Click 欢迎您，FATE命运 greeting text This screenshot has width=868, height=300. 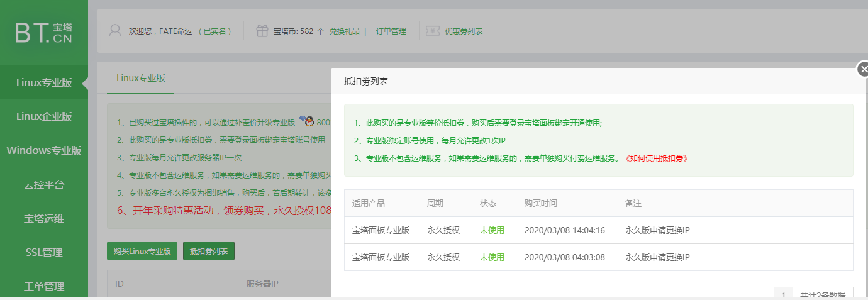click(160, 31)
